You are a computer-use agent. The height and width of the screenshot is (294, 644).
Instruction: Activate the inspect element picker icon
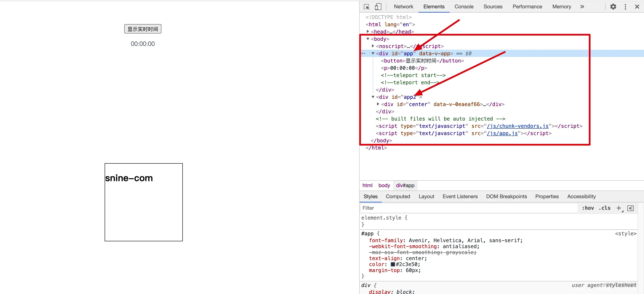(366, 7)
